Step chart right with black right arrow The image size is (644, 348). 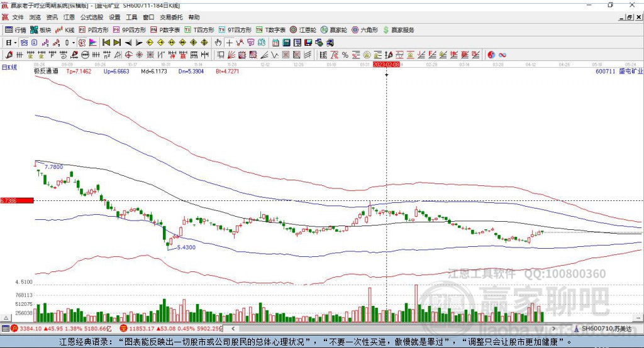coord(139,43)
